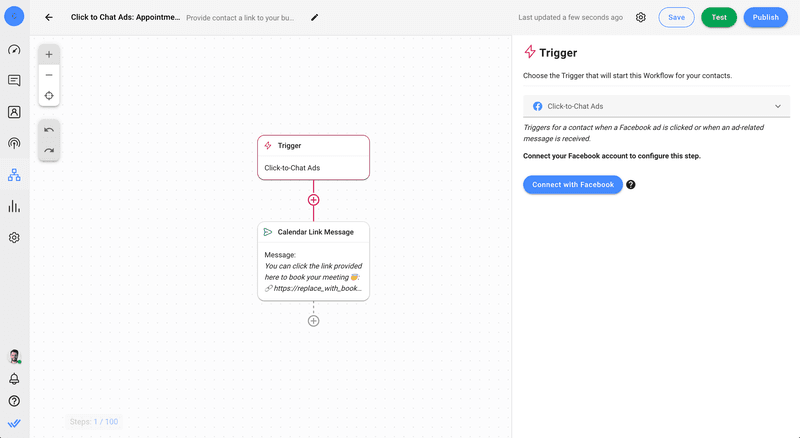Viewport: 800px width, 438px height.
Task: Click the double-checkmark logo at sidebar bottom
Action: pos(14,423)
